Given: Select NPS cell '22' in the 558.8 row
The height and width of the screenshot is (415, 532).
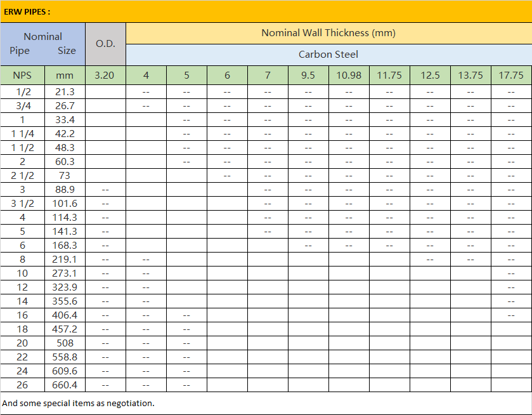Looking at the screenshot, I should pyautogui.click(x=22, y=357).
